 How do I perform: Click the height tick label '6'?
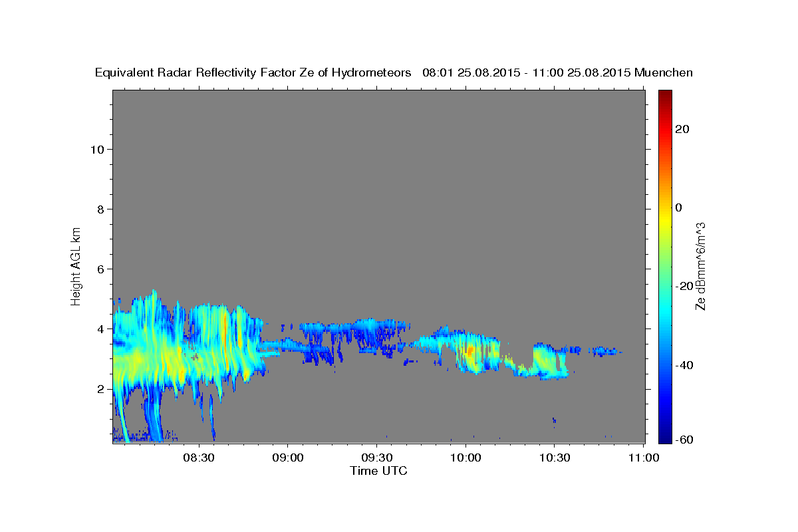[x=100, y=269]
